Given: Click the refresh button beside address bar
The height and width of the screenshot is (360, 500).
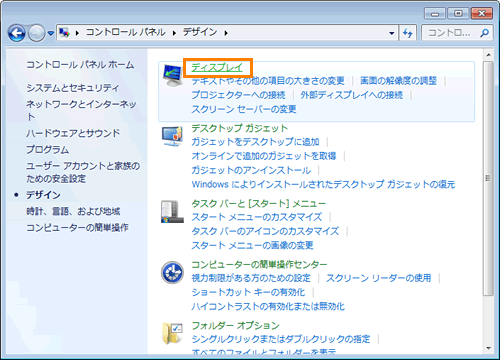Looking at the screenshot, I should click(x=408, y=33).
